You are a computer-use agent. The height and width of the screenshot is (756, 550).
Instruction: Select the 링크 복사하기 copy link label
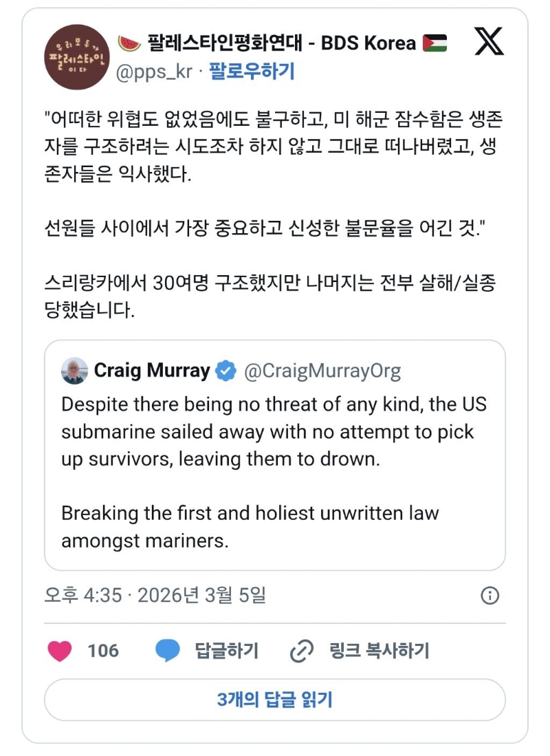(x=378, y=650)
